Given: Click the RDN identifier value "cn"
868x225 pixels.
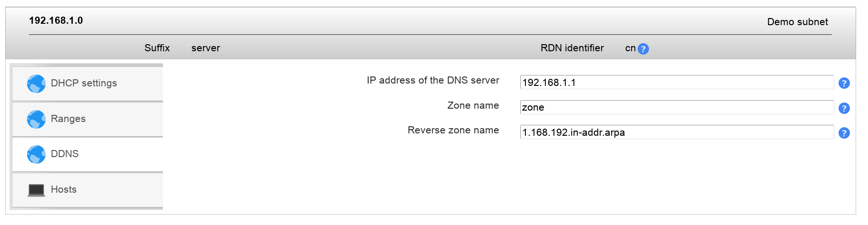Looking at the screenshot, I should (x=630, y=48).
